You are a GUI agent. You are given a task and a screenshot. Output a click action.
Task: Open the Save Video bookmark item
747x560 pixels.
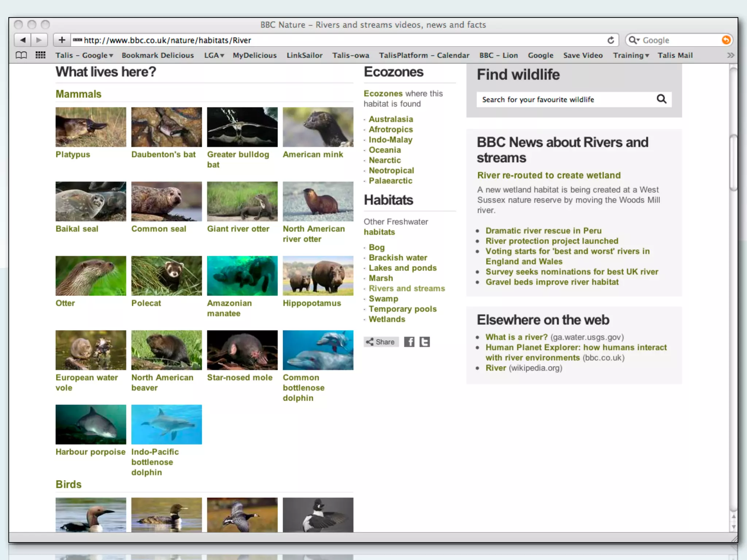582,55
